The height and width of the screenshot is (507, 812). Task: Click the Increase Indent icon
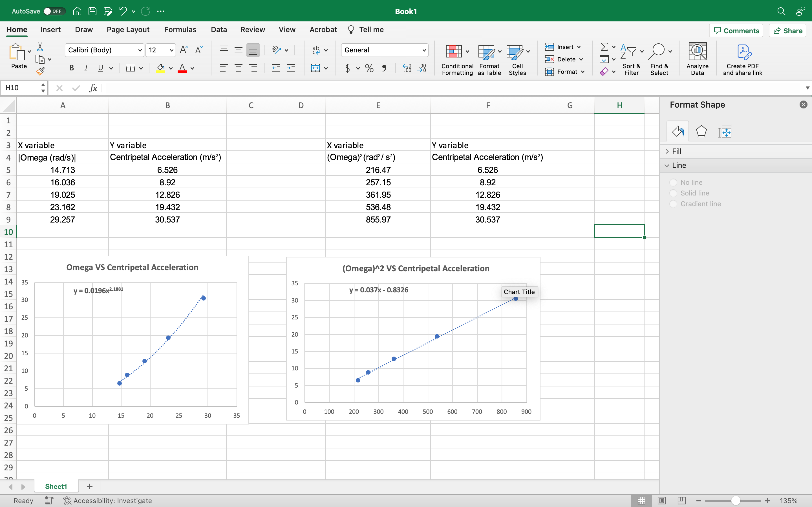pos(291,68)
